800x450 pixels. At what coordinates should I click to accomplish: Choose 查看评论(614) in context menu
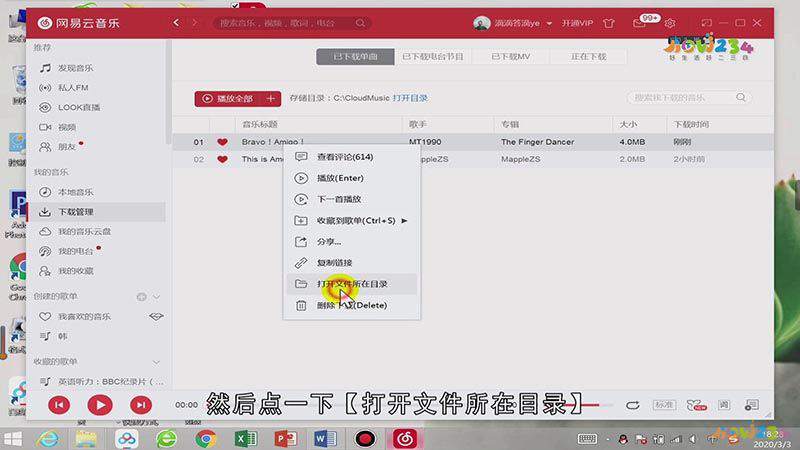click(352, 157)
